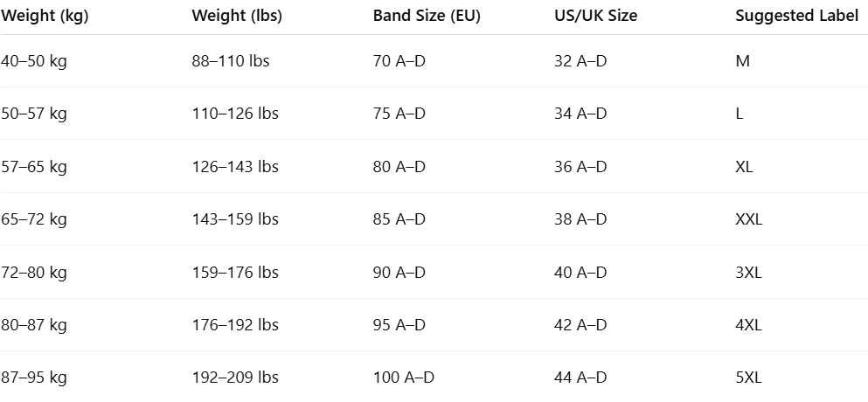The height and width of the screenshot is (402, 868).
Task: Click the Weight (kg) column header
Action: 45,16
